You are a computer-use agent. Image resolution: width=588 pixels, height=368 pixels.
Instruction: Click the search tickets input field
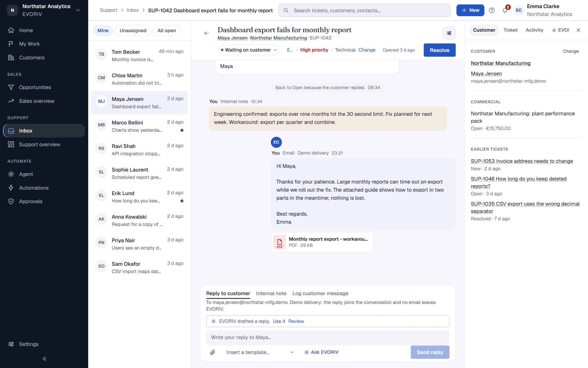(364, 10)
